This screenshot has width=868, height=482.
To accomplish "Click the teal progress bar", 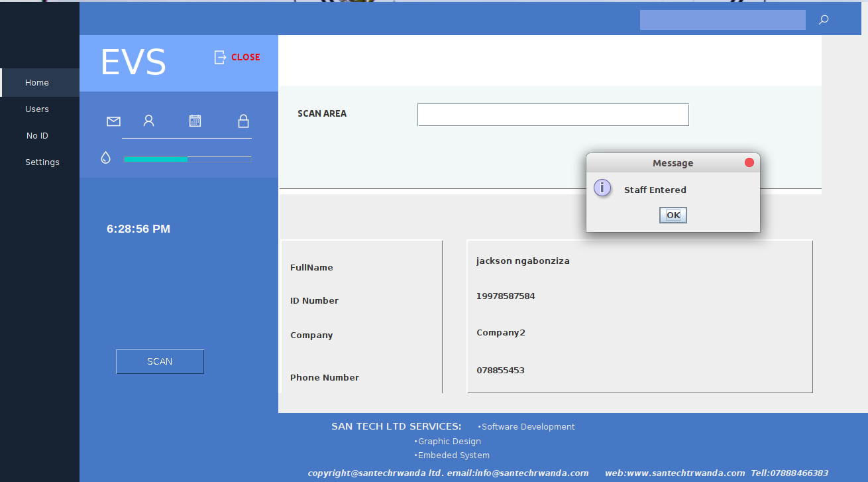I will click(x=187, y=159).
